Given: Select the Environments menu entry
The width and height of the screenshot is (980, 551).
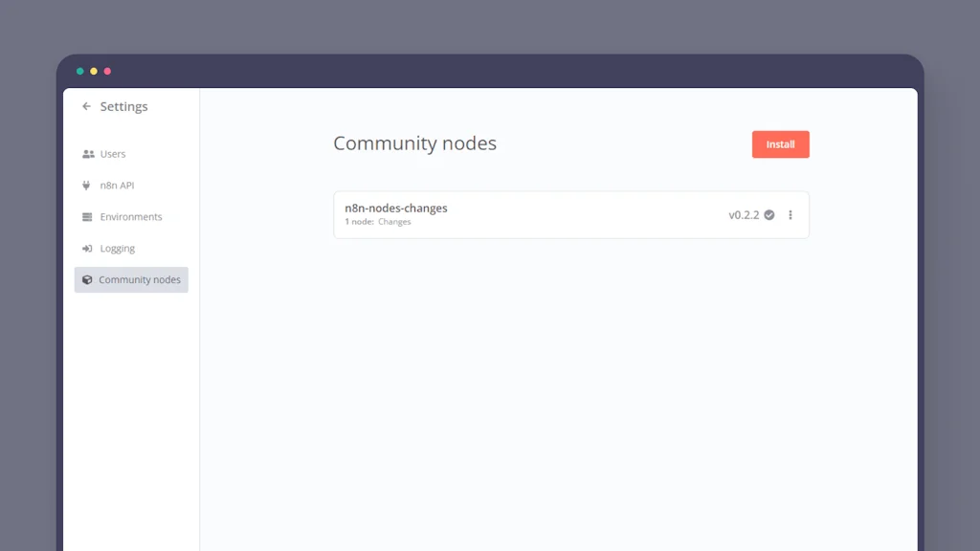Looking at the screenshot, I should pyautogui.click(x=131, y=216).
